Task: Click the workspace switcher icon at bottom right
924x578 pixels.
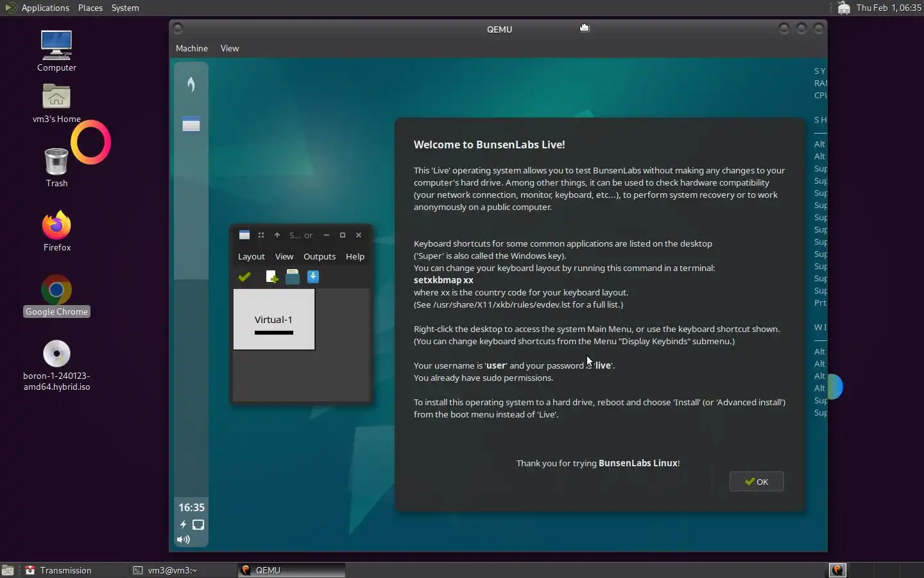Action: [x=838, y=570]
